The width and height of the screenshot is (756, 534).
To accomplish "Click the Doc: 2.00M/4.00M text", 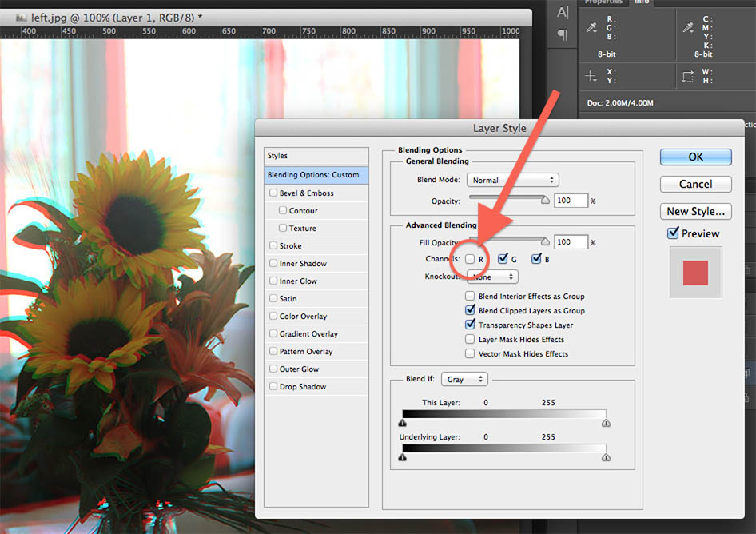I will 620,103.
